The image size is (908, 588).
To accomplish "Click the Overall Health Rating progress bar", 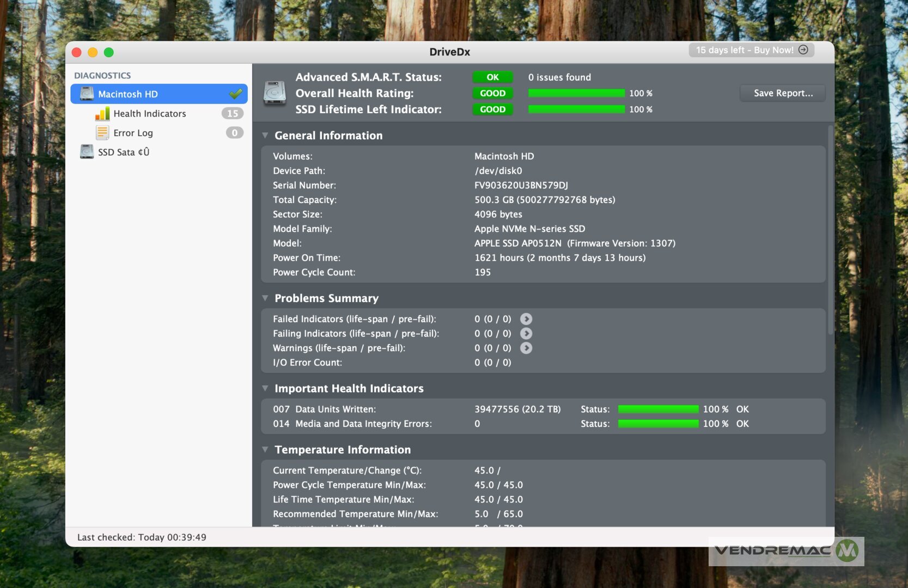I will coord(576,93).
